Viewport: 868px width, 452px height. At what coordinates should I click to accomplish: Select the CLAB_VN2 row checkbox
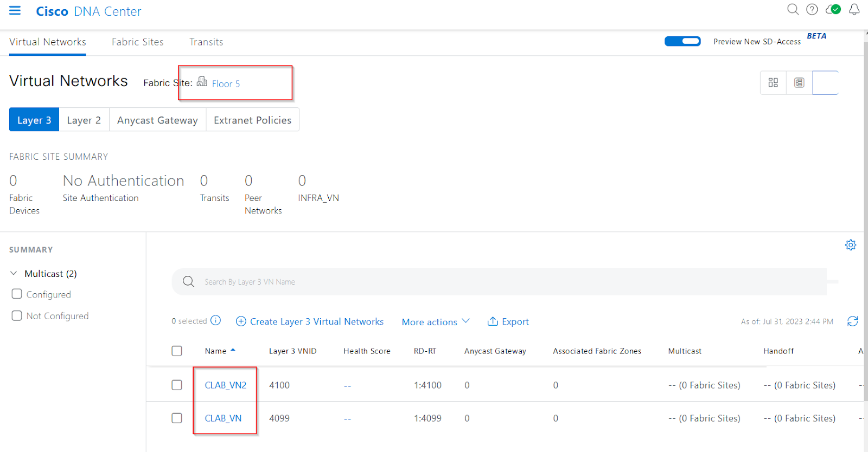click(177, 385)
